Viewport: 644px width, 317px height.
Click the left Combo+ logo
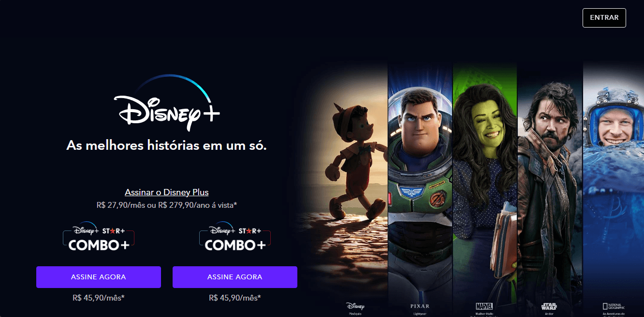tap(99, 237)
